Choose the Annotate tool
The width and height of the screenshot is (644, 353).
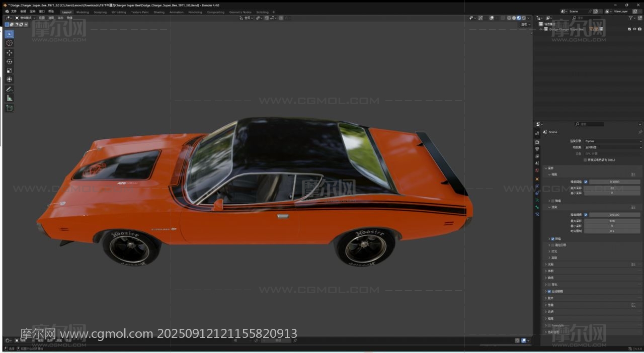[x=9, y=89]
